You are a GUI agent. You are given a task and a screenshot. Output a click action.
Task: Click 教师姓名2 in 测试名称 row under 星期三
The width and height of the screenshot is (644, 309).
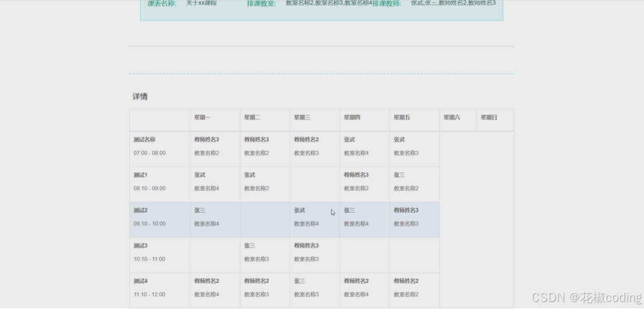click(307, 140)
